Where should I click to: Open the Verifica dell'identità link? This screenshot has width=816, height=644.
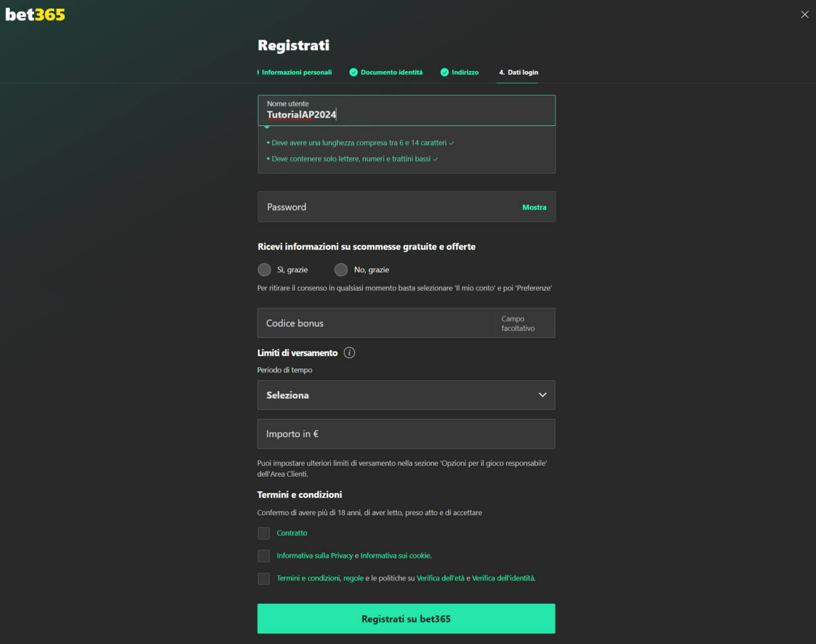click(x=504, y=579)
